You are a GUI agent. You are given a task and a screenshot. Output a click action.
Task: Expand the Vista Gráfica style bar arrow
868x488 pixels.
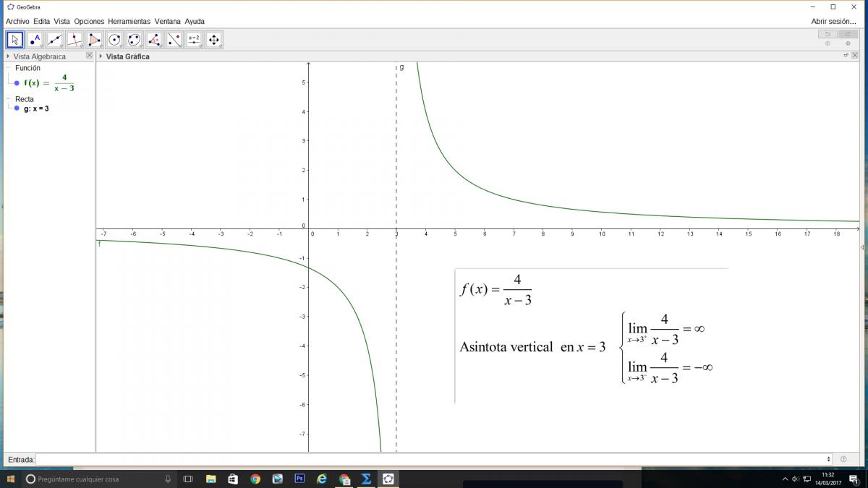point(101,56)
